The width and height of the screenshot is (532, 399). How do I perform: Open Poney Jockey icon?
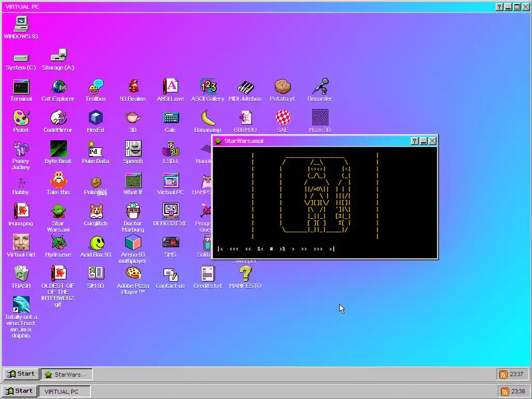pyautogui.click(x=21, y=149)
